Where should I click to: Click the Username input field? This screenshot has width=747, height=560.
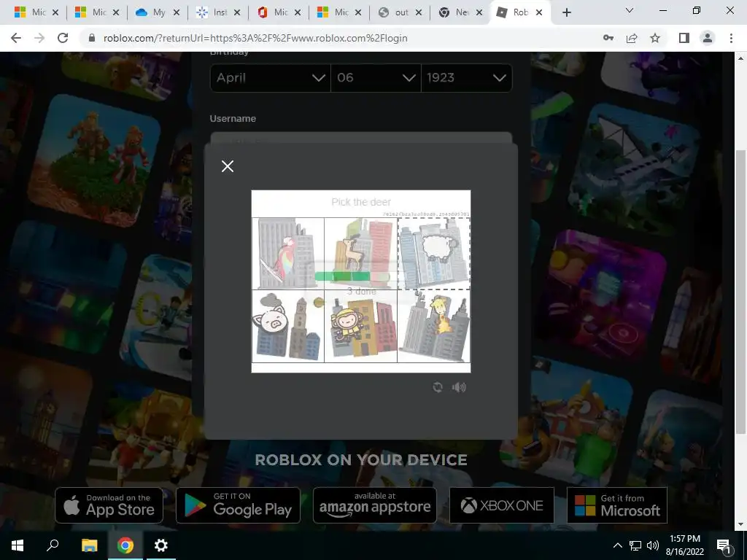coord(361,138)
